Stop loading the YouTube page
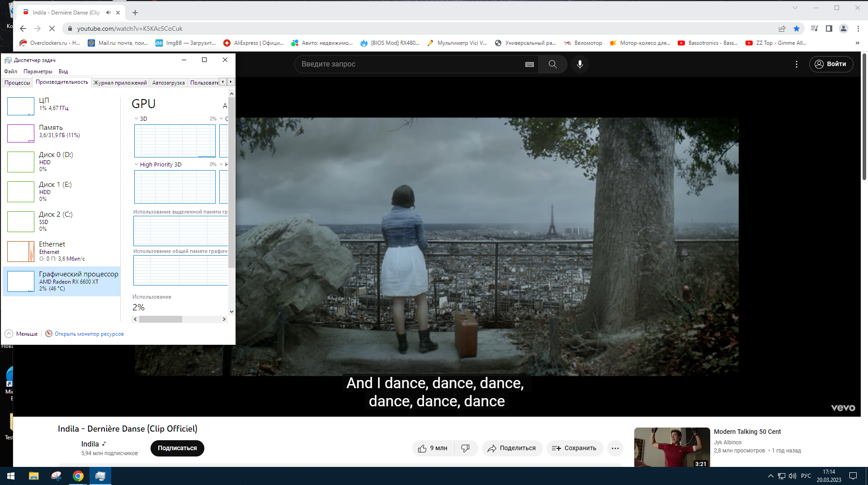 coord(52,29)
